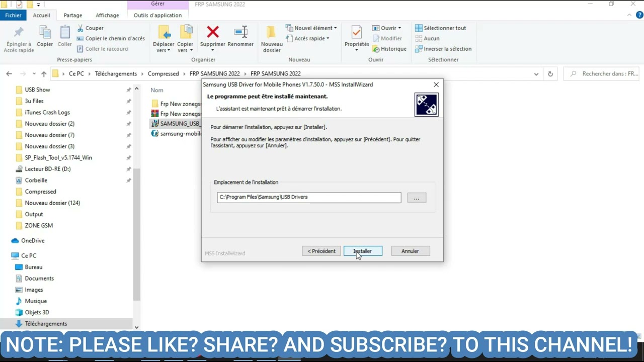Select Documents under Ce PC
The height and width of the screenshot is (362, 644).
[x=39, y=278]
